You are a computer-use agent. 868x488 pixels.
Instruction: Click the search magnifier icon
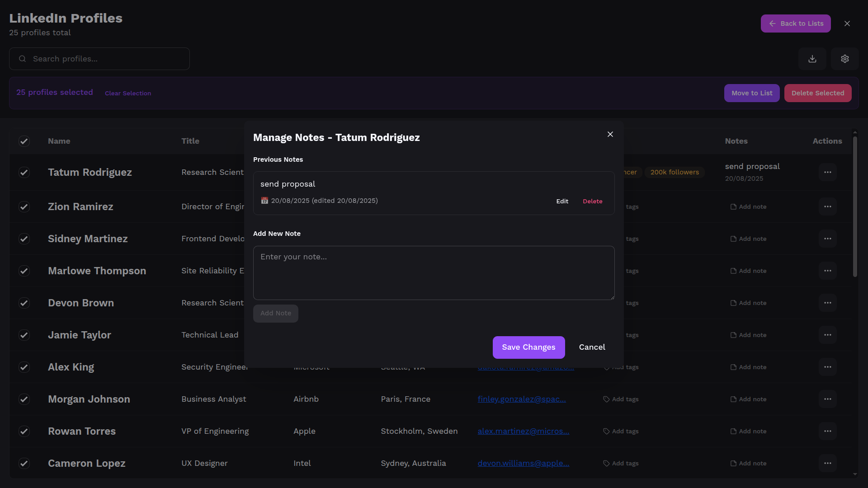click(x=22, y=59)
